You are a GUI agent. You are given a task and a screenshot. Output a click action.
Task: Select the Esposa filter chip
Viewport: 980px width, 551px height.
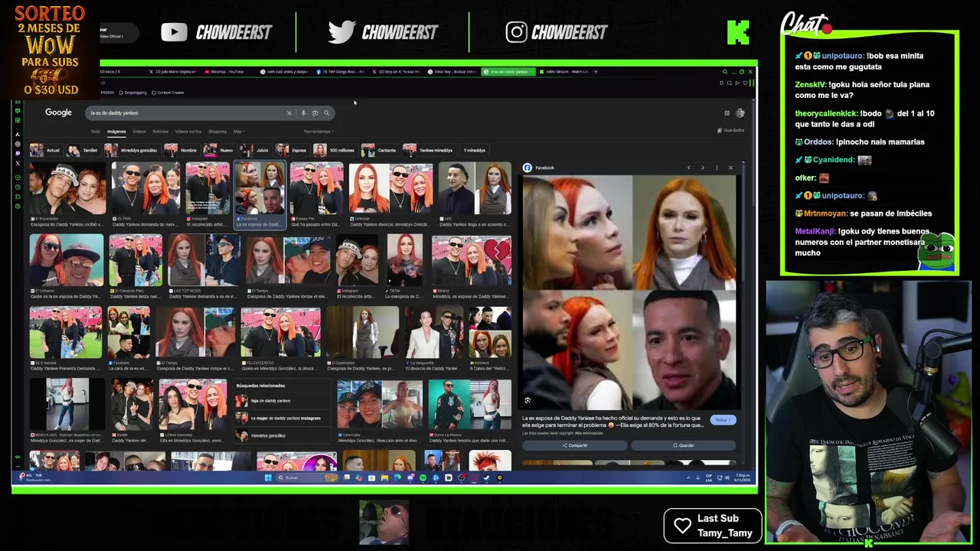tap(292, 150)
